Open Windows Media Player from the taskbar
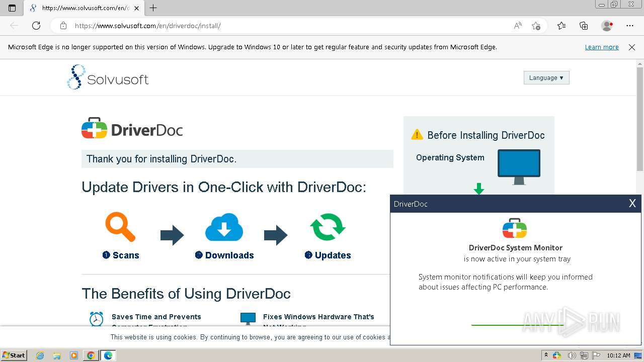The width and height of the screenshot is (644, 362). click(73, 355)
